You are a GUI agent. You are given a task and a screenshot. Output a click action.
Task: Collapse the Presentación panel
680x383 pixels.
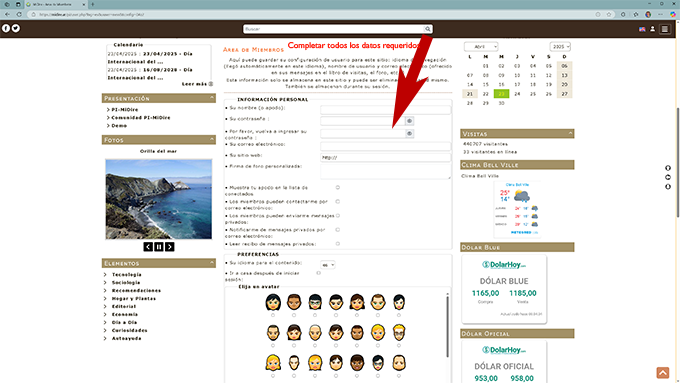click(x=212, y=98)
